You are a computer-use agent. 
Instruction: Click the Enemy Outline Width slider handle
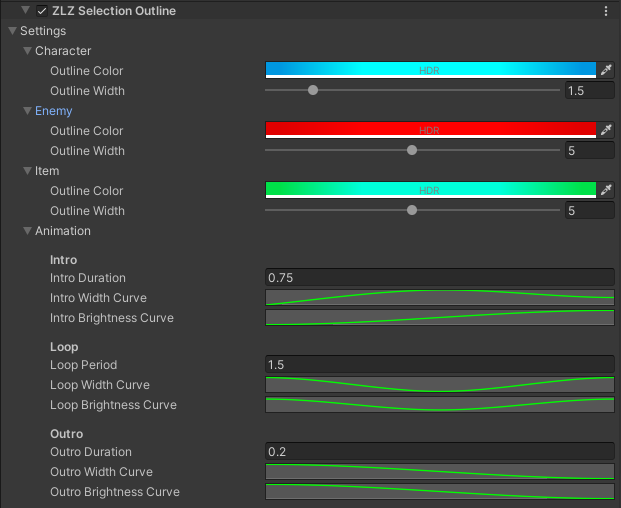click(x=412, y=150)
